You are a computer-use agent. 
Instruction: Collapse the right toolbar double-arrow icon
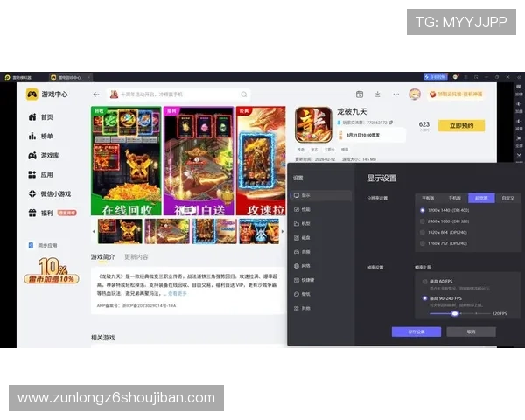tap(519, 77)
